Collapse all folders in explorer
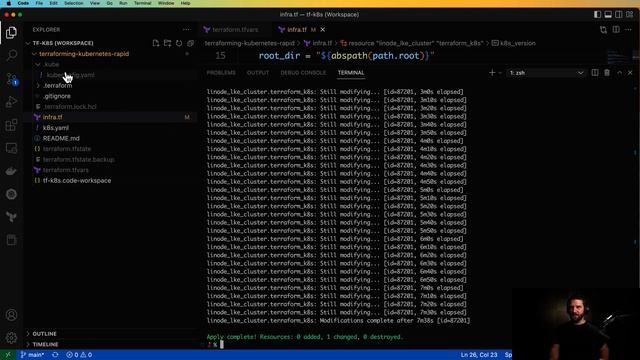This screenshot has width=640, height=360. point(190,43)
